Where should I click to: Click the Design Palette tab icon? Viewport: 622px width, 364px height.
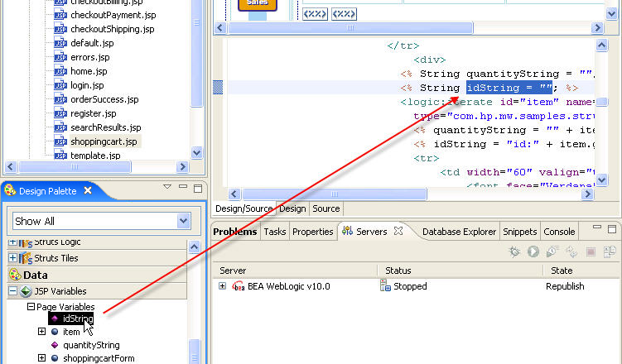coord(10,190)
